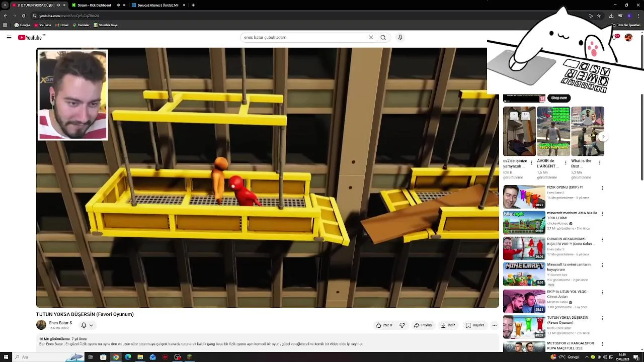644x362 pixels.
Task: Open the Stumble Guys bookmark
Action: click(x=106, y=25)
